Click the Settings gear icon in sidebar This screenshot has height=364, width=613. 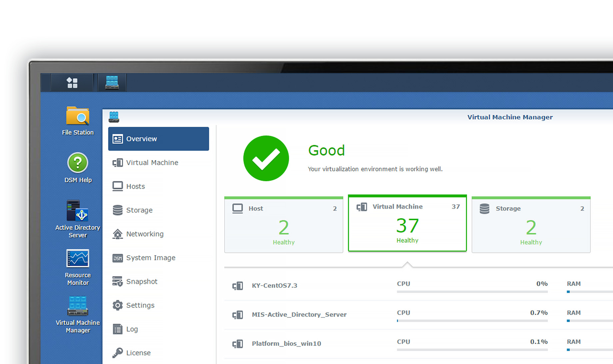(118, 305)
